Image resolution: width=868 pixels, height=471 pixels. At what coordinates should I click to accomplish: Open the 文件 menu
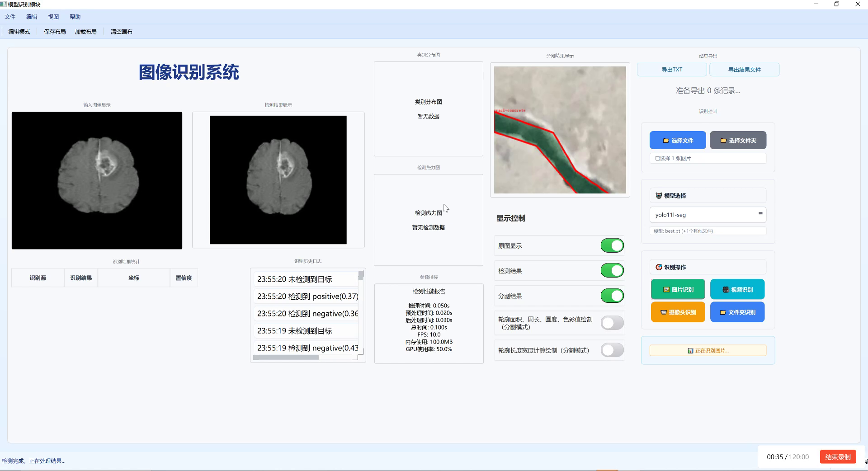pos(10,17)
